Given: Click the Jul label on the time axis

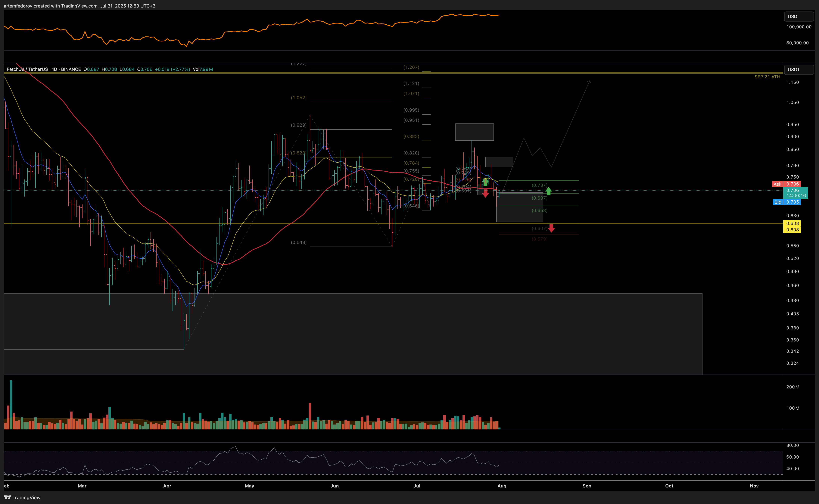Looking at the screenshot, I should coord(417,486).
